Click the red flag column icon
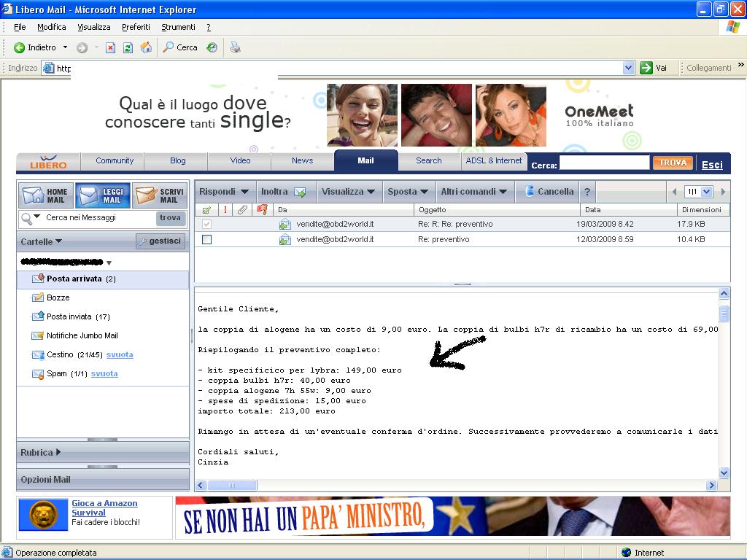 click(x=262, y=209)
